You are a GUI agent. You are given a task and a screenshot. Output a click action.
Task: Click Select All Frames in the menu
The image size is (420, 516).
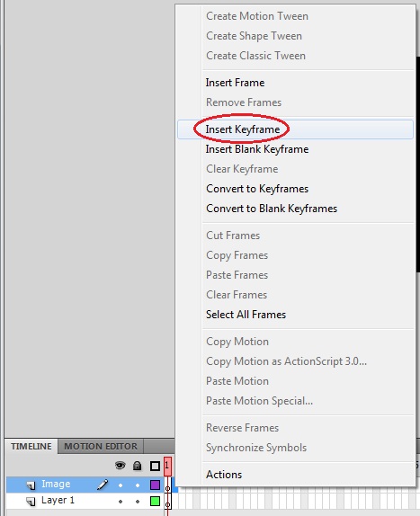(246, 315)
